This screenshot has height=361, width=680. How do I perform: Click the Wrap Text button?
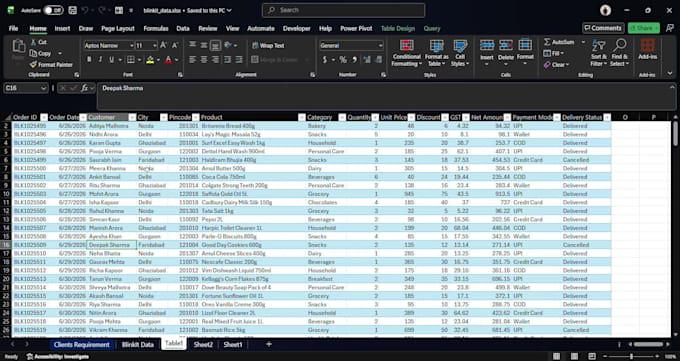(x=268, y=45)
